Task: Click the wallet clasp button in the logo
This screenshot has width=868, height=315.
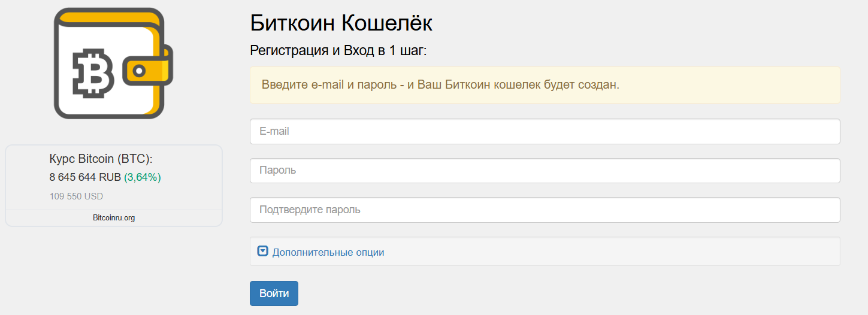Action: click(x=139, y=71)
